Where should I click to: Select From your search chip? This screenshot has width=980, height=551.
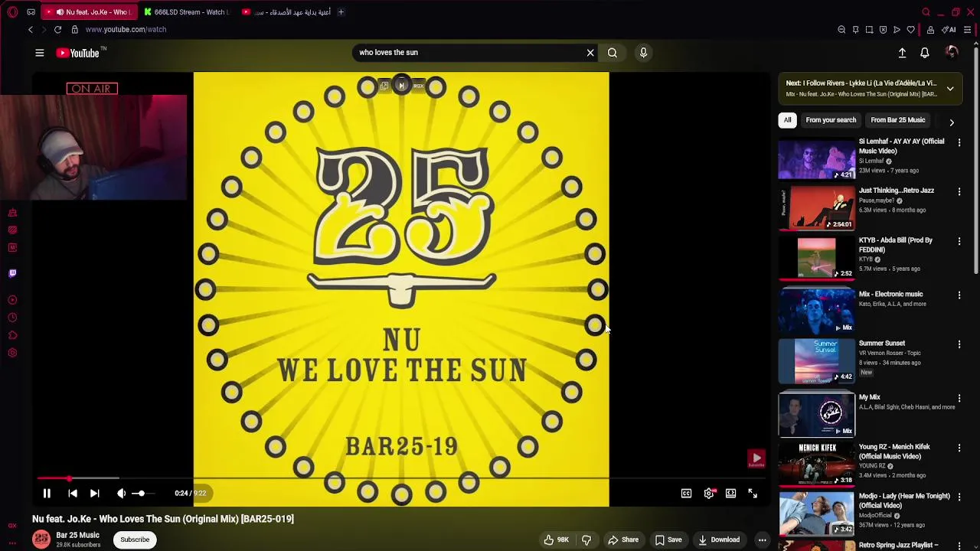click(831, 120)
